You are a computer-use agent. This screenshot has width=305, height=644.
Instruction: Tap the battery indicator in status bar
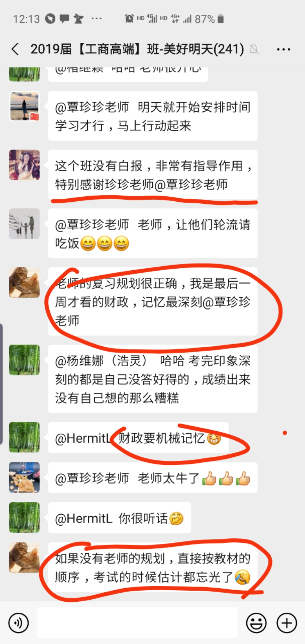click(x=221, y=19)
